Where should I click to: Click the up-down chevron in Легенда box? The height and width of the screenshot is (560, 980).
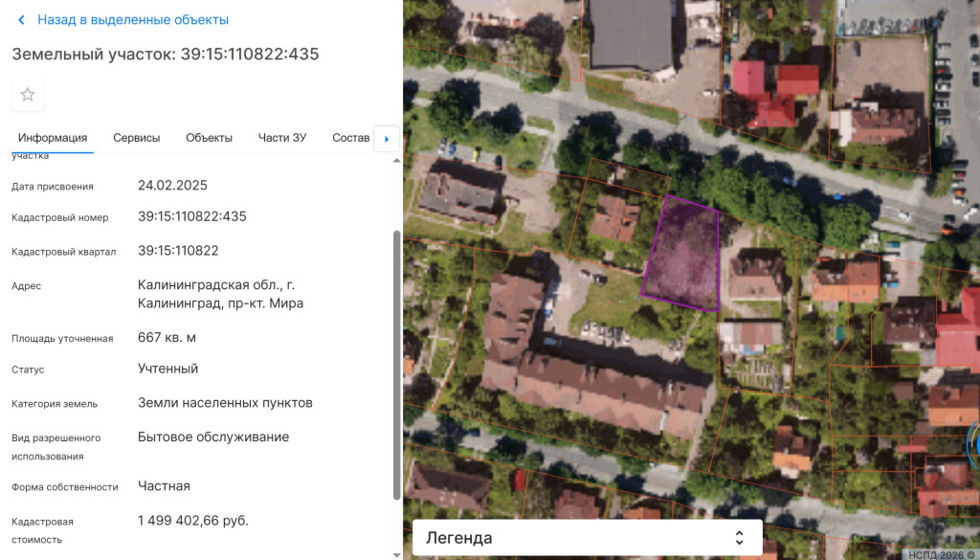[x=739, y=538]
